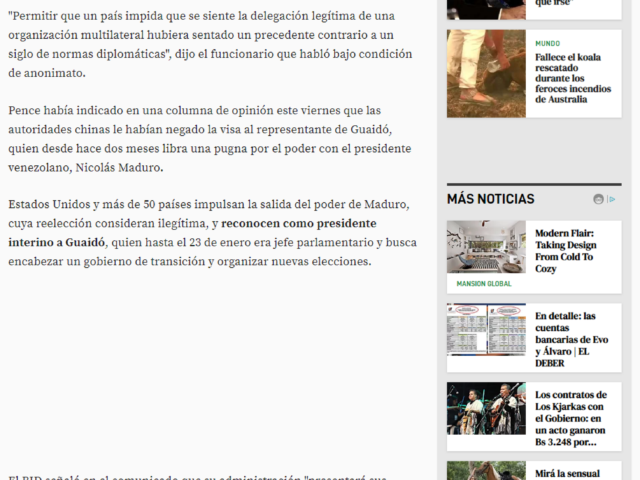
Task: Click the MÁS NOTICIAS section heading
Action: coord(490,199)
